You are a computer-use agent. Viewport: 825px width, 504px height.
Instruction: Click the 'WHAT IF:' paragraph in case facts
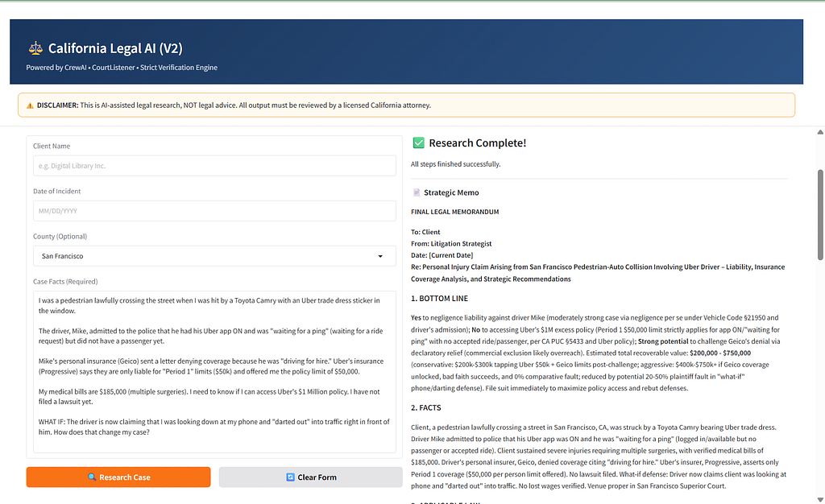(x=214, y=427)
